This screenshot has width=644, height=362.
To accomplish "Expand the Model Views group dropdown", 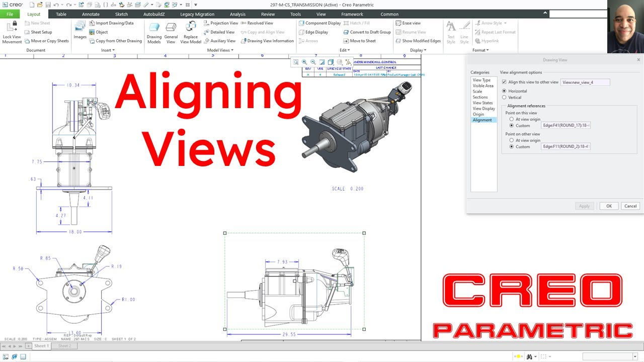I will point(220,50).
